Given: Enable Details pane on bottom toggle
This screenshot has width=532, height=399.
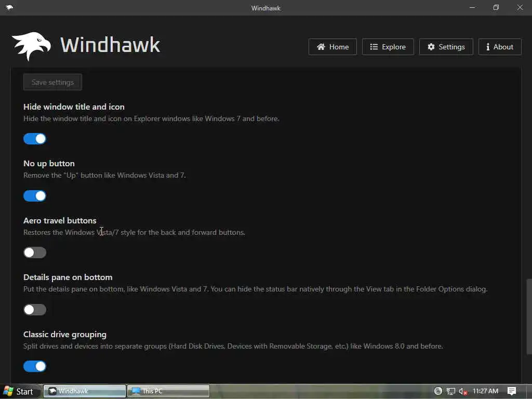Looking at the screenshot, I should tap(35, 310).
